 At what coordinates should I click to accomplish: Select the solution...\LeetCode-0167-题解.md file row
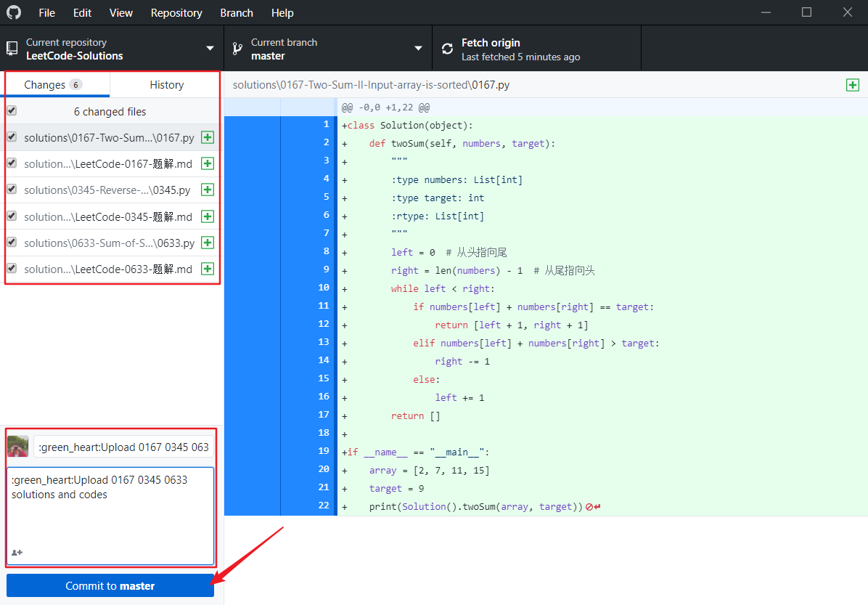[112, 163]
